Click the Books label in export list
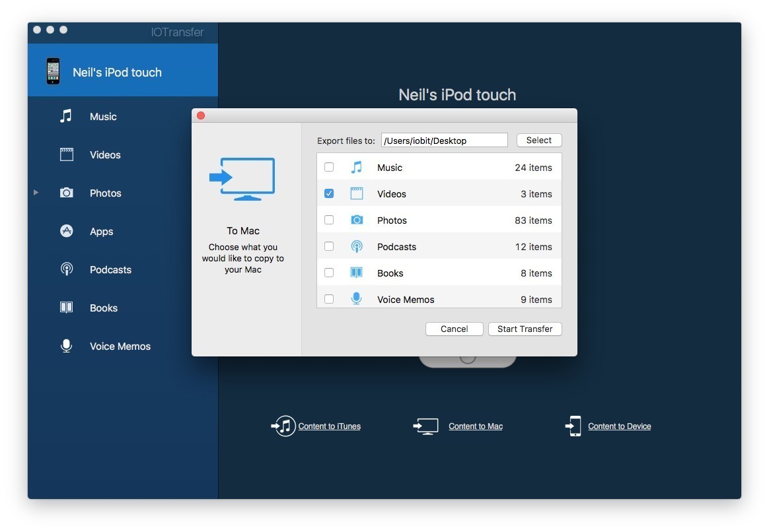Screen dimensions: 769x532 [x=390, y=273]
